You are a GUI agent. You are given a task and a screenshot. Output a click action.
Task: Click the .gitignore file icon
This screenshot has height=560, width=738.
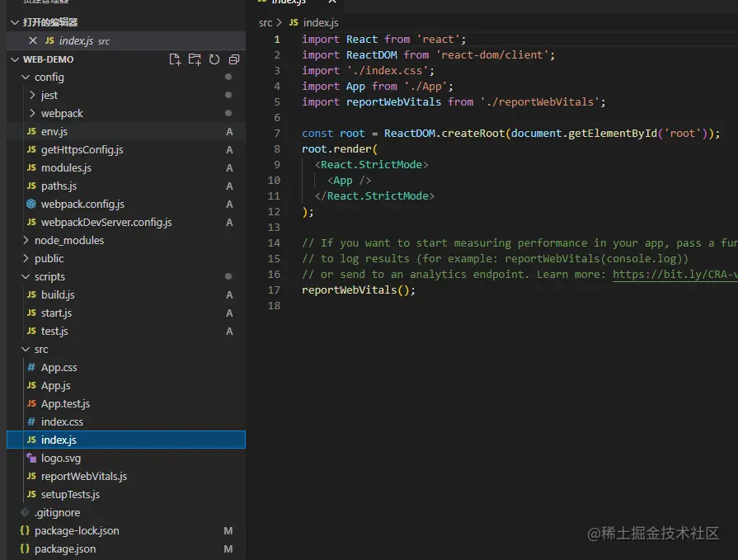pos(25,512)
